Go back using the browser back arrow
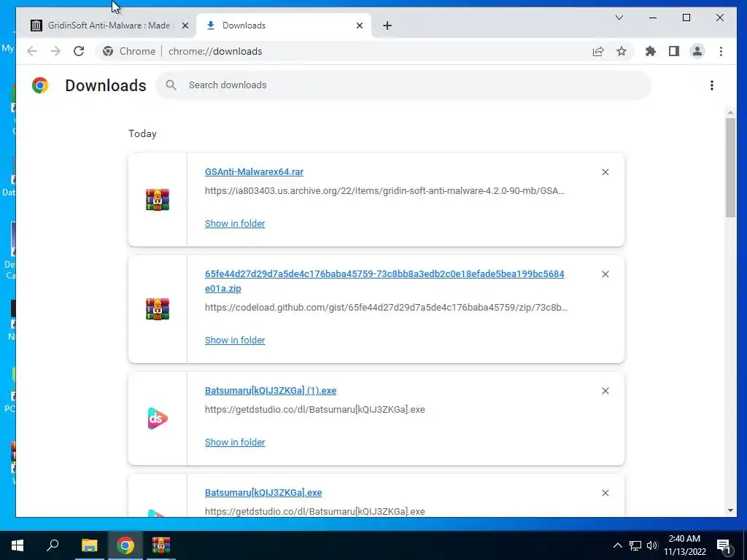Screen dimensions: 747x560 click(32, 52)
